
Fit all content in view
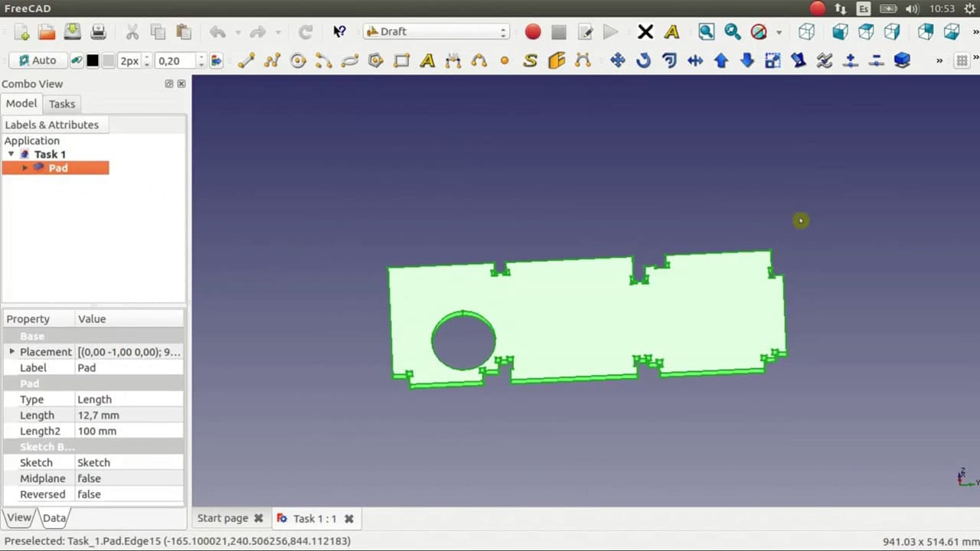coord(706,31)
